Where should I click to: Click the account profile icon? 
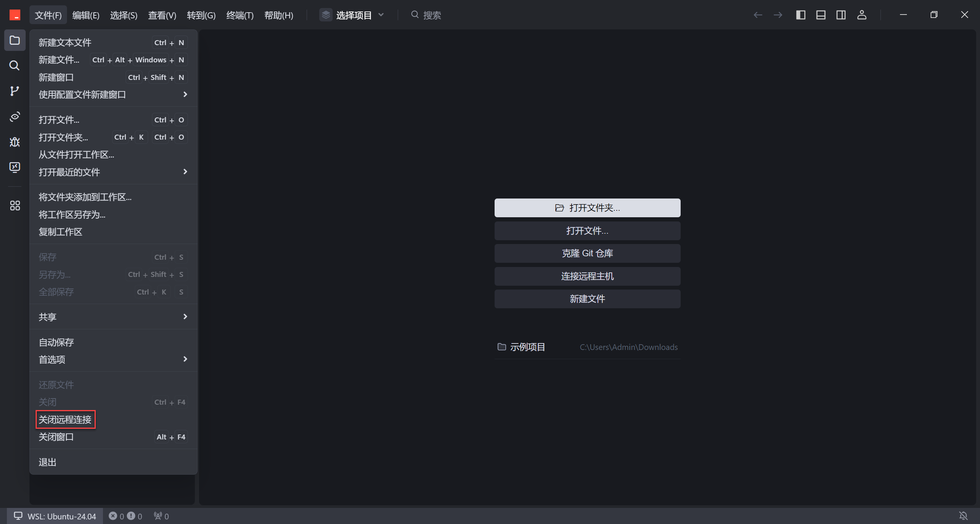pos(861,15)
